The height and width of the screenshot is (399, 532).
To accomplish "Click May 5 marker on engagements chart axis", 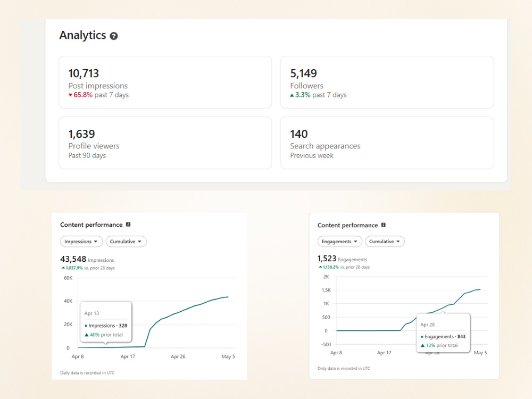I will (480, 353).
